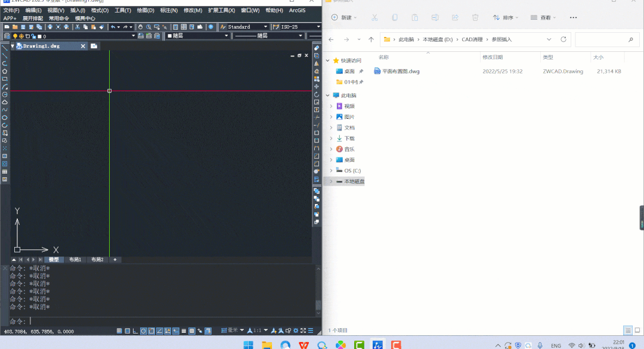Click the print icon in ZWCAD toolbar
The image size is (644, 349).
click(x=50, y=27)
